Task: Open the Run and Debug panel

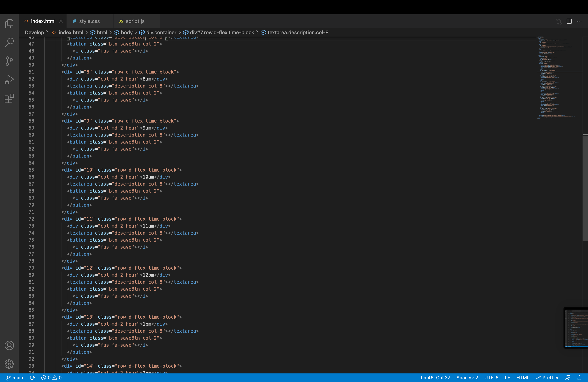Action: pos(9,80)
